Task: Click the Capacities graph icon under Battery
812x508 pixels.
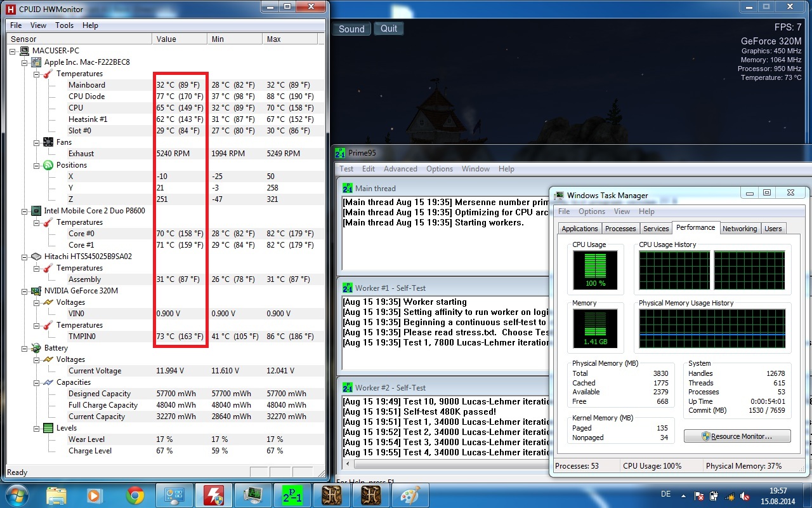Action: coord(48,382)
